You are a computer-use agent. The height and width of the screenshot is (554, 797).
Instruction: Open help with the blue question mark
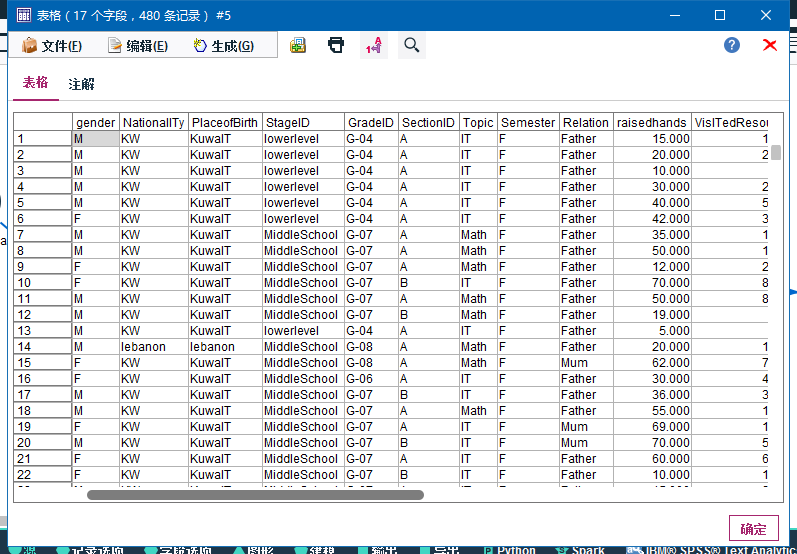click(x=732, y=45)
